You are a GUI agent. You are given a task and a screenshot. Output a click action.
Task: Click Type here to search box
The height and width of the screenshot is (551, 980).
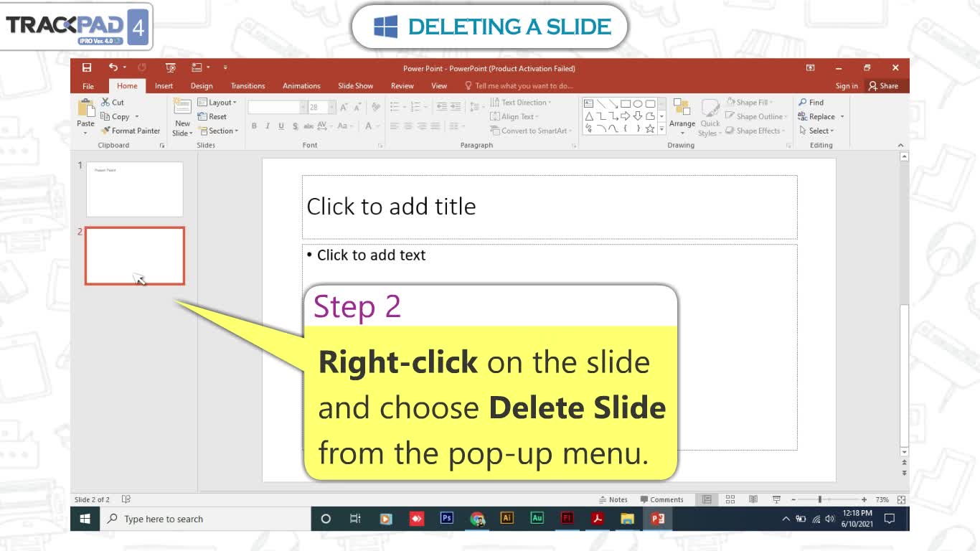pyautogui.click(x=204, y=519)
